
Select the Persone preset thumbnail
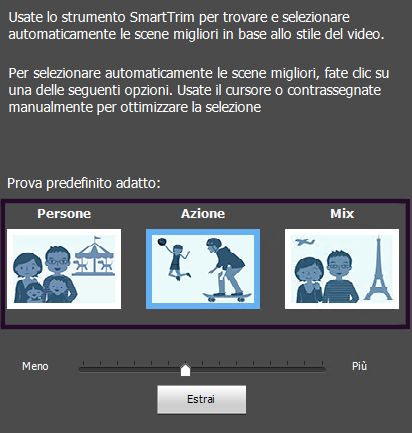coord(64,269)
